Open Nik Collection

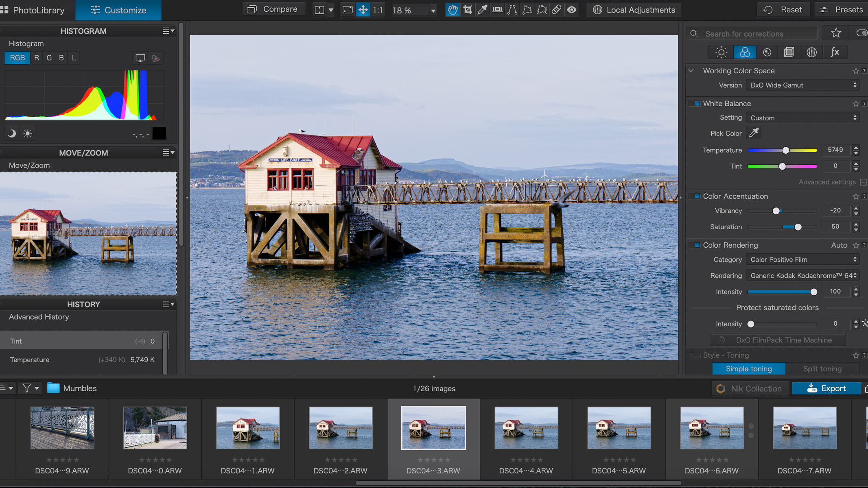750,388
